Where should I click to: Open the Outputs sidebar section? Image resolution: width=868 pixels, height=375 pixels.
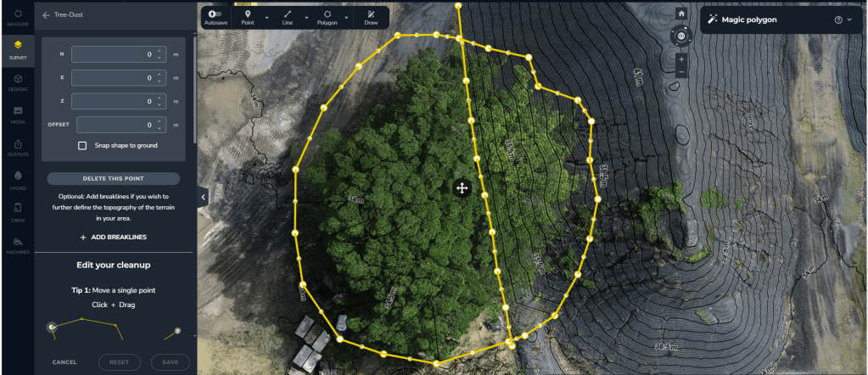[x=18, y=148]
